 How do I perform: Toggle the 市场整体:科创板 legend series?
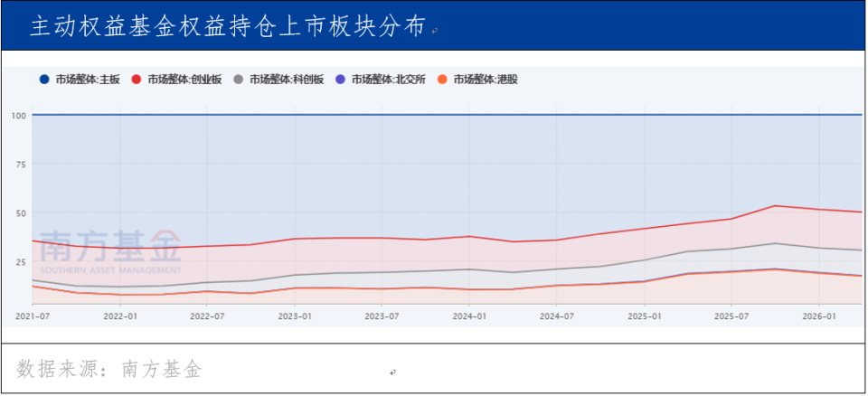tap(278, 80)
